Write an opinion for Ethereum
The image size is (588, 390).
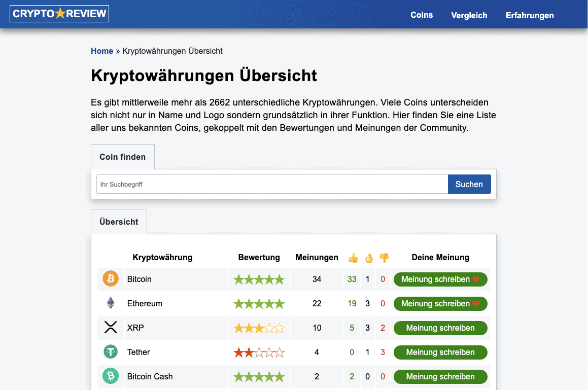(440, 304)
